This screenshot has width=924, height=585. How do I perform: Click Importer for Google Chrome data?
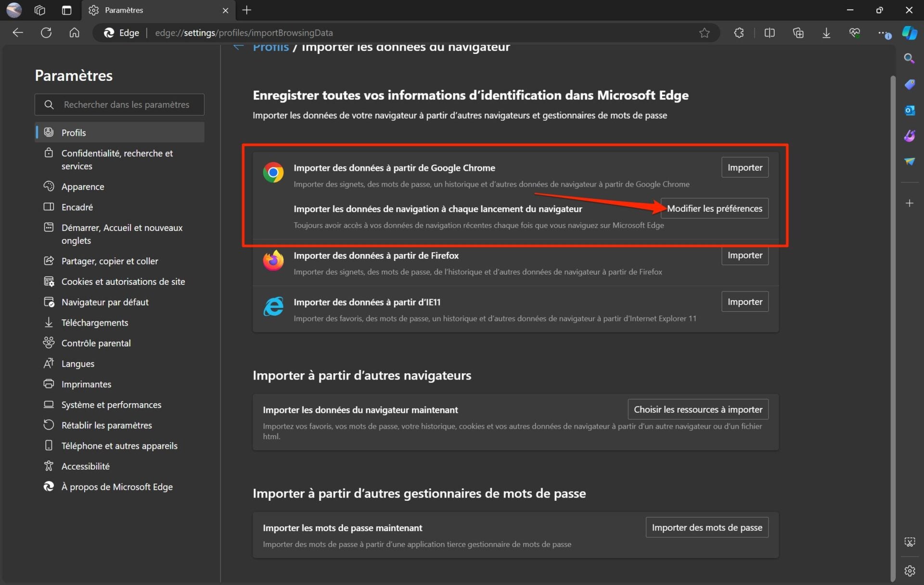744,167
